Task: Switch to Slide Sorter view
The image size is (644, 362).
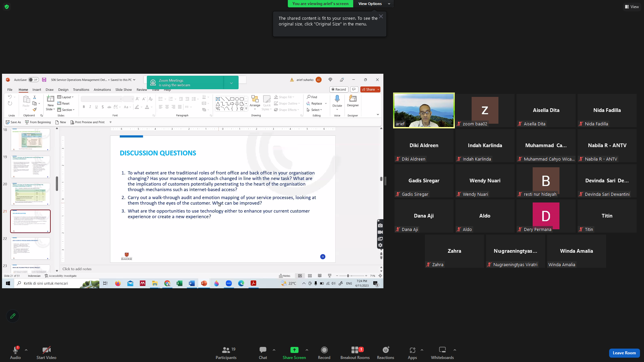Action: [x=310, y=276]
